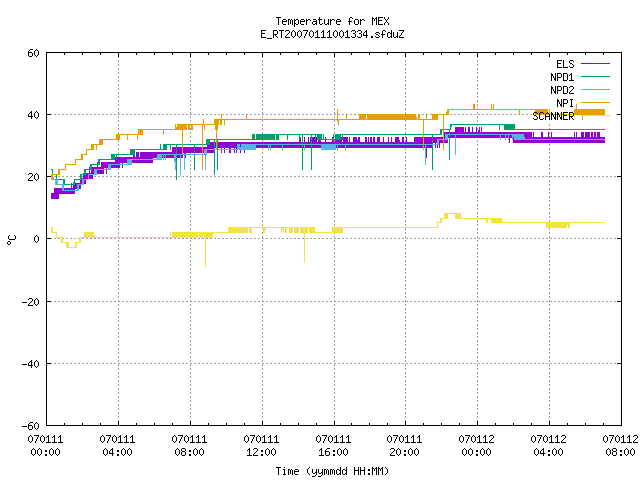
Task: Click the x-axis label '070111 08:00'
Action: pyautogui.click(x=189, y=446)
